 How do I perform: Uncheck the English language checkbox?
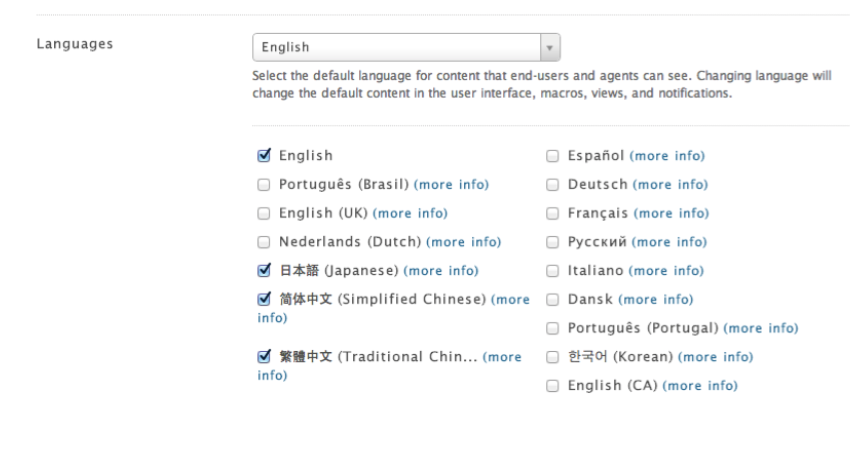(264, 156)
